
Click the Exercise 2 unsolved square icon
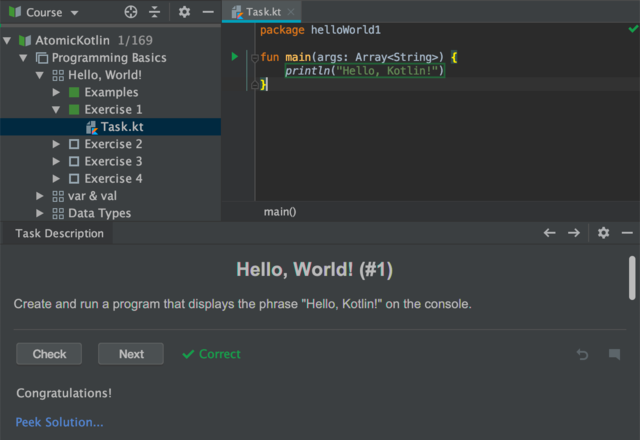[x=74, y=144]
